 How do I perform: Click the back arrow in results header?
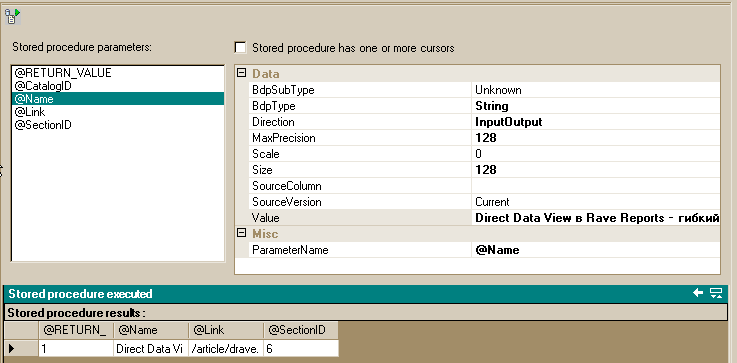coord(698,293)
